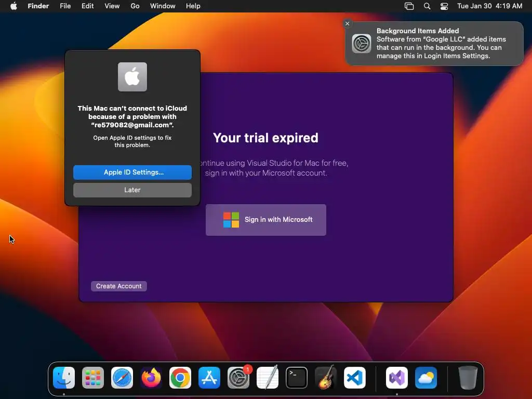The width and height of the screenshot is (532, 399).
Task: Click Apple ID Settings button
Action: coord(132,172)
